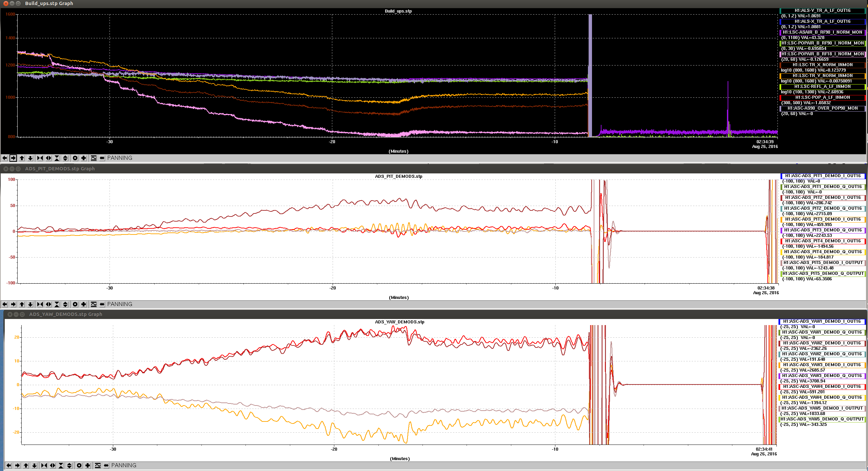
Task: Click pan-left arrow in Build_ups toolbar
Action: 5,158
